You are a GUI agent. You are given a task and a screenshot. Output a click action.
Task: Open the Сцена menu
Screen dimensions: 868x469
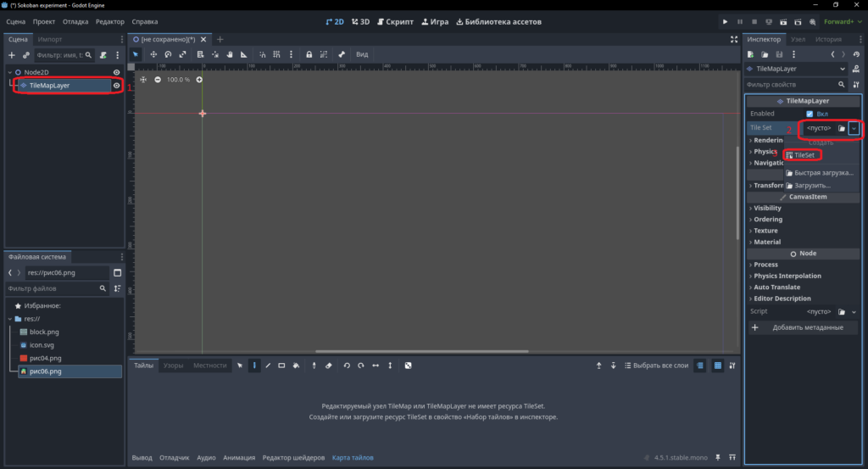pos(15,21)
